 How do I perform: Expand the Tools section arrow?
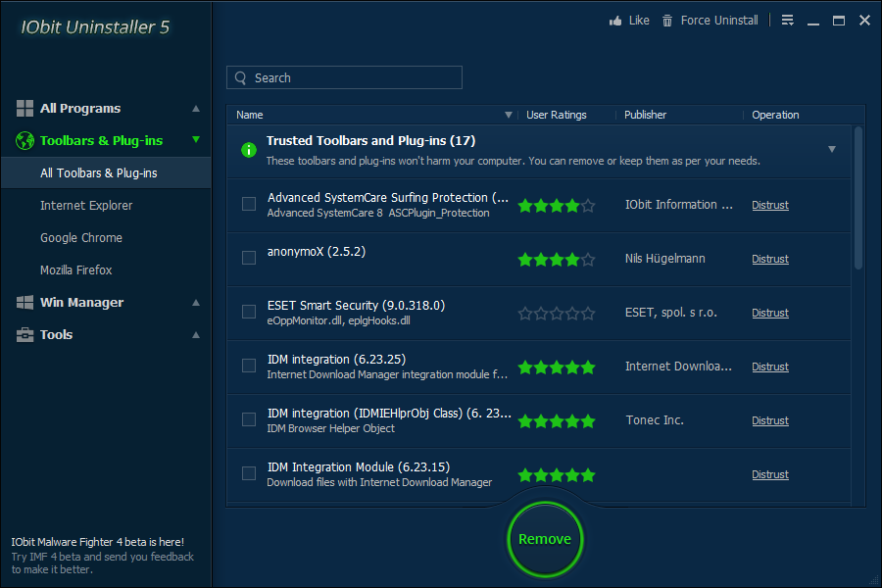pos(196,335)
